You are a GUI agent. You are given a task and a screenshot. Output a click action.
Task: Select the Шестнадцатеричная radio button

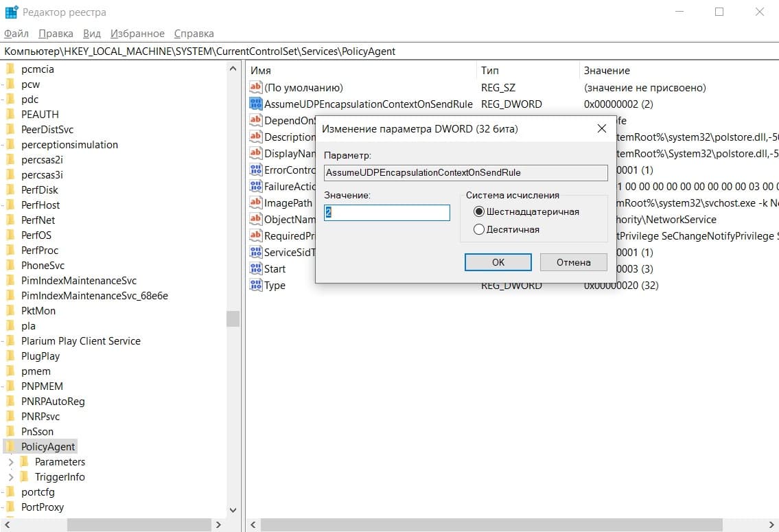pos(479,211)
